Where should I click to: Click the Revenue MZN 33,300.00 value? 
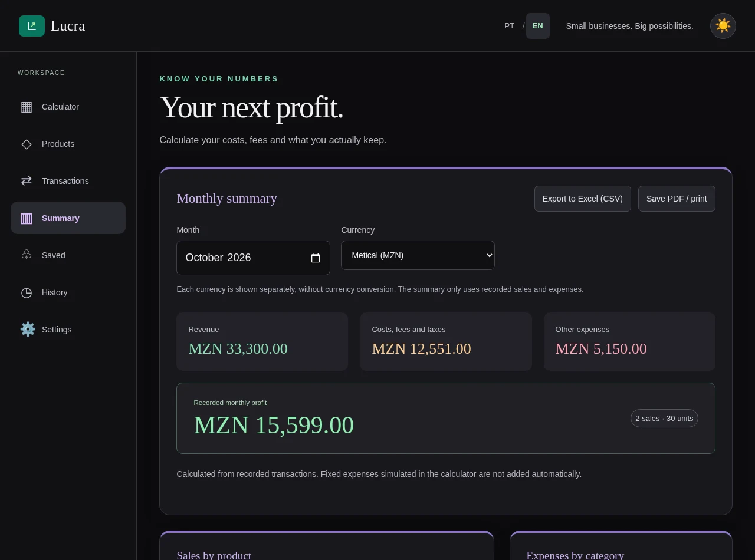click(238, 349)
